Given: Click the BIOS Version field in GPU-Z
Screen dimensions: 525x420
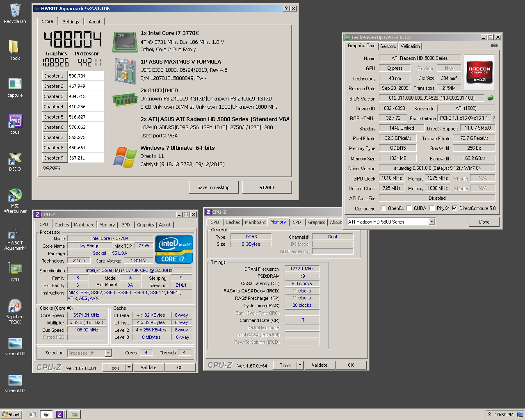Looking at the screenshot, I should 431,98.
